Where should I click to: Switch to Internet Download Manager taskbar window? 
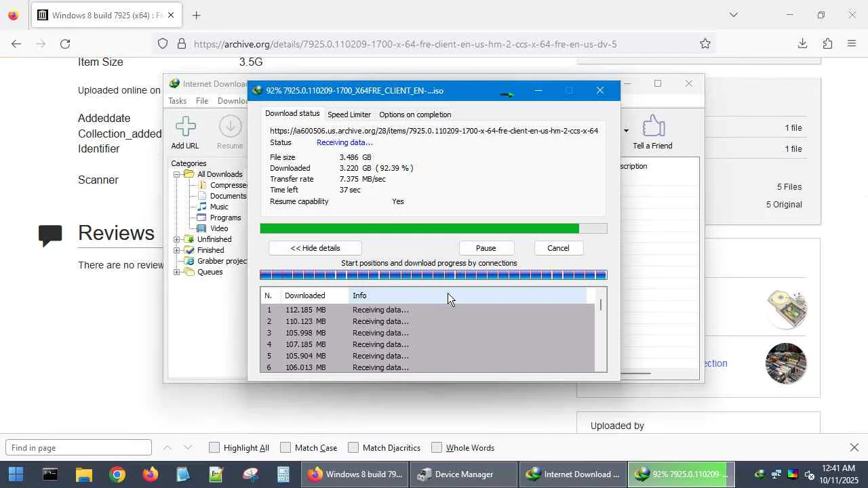572,474
